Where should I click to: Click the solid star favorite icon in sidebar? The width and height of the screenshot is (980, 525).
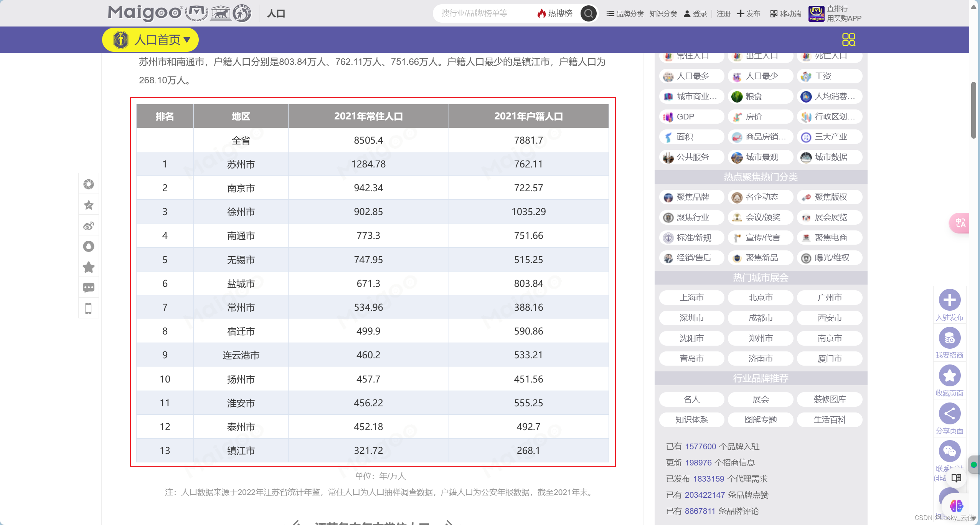tap(89, 267)
